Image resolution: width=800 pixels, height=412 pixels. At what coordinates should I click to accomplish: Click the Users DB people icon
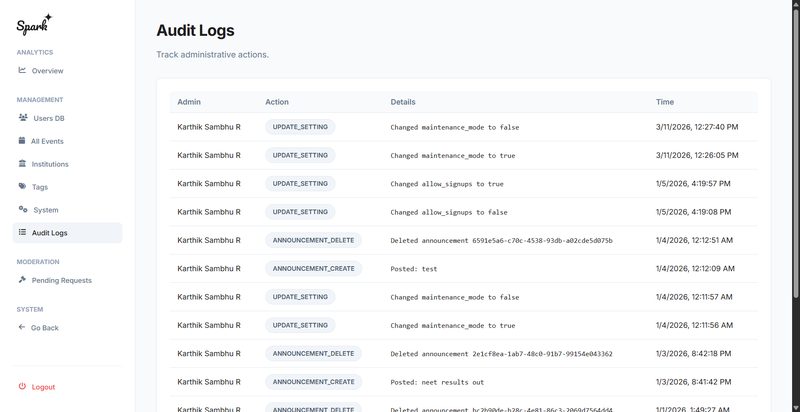point(22,118)
